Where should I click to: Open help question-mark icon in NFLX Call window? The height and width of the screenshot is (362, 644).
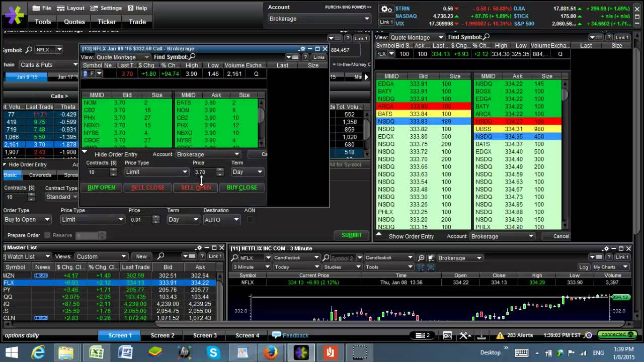[305, 57]
